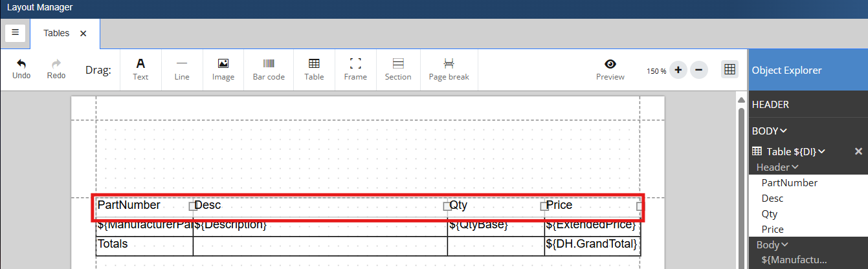The width and height of the screenshot is (868, 269).
Task: Select the Text drag tool
Action: (140, 64)
